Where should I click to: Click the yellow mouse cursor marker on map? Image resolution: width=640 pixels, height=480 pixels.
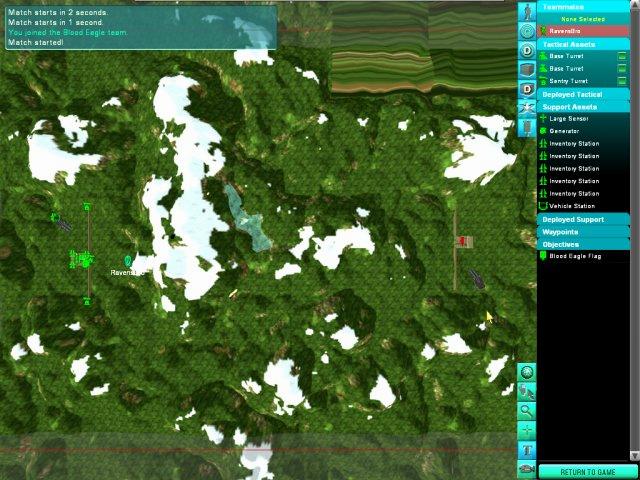(489, 316)
